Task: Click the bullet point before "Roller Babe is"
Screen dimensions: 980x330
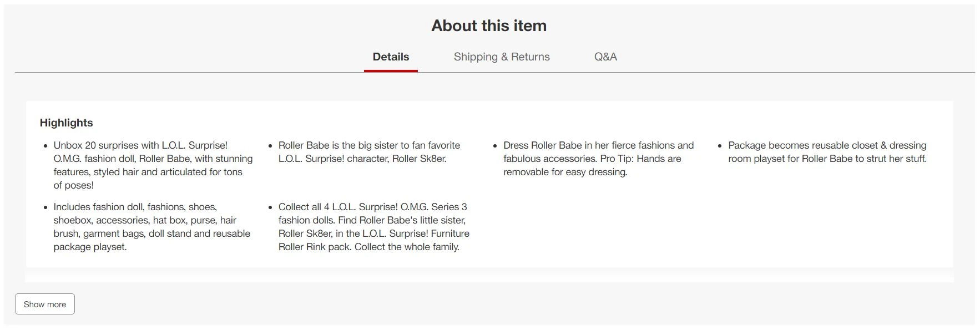Action: click(271, 146)
